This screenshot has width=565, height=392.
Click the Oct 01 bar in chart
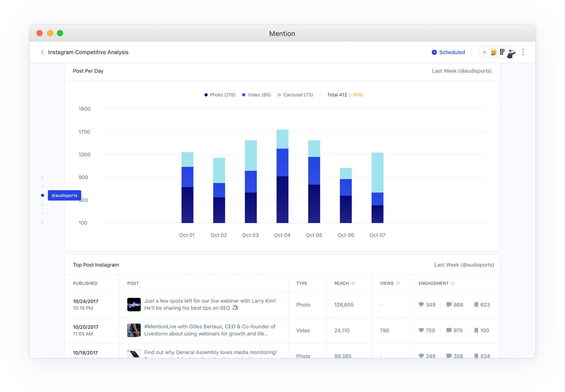(187, 188)
